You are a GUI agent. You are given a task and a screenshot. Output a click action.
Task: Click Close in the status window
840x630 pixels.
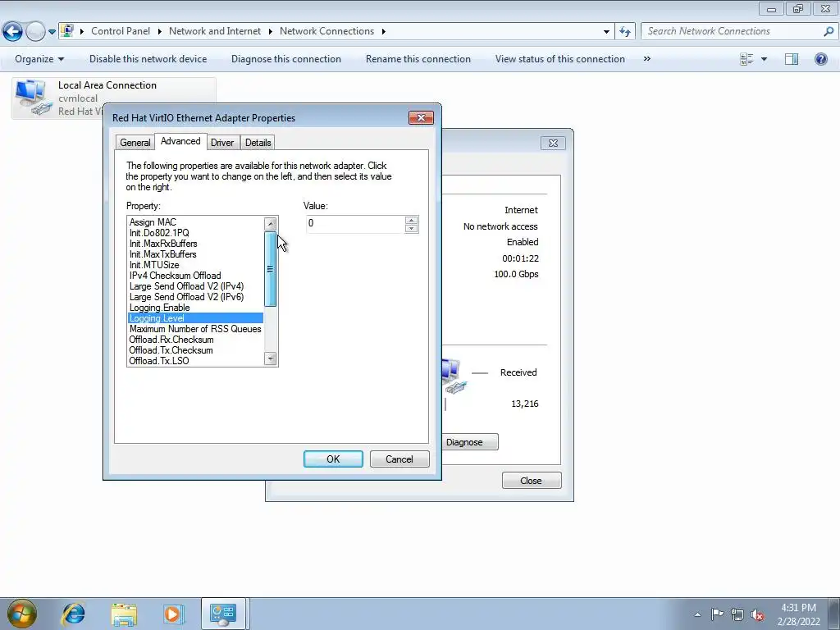[531, 481]
